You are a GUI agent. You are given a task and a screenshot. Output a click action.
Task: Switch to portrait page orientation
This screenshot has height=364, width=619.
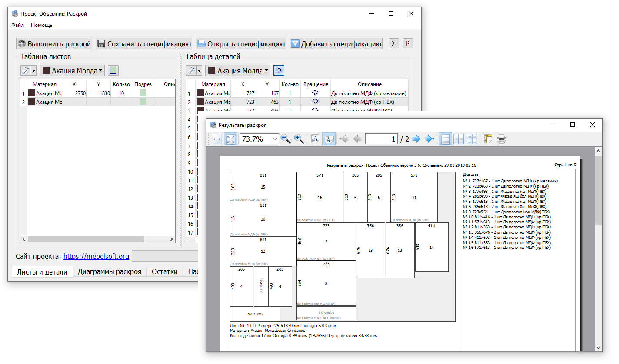(316, 139)
